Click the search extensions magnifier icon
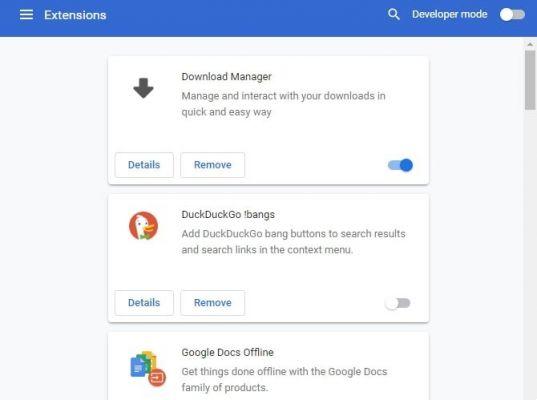537x400 pixels. (x=394, y=14)
